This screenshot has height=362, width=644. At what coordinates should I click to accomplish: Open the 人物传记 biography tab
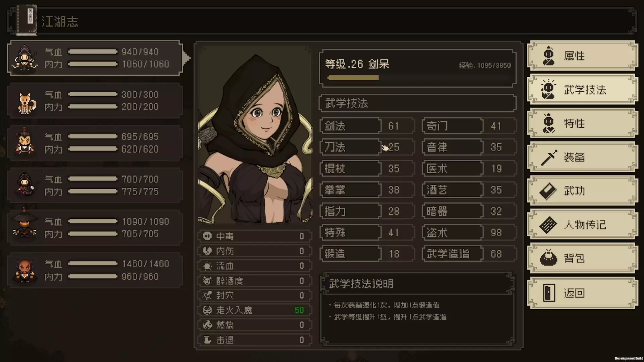pos(583,225)
